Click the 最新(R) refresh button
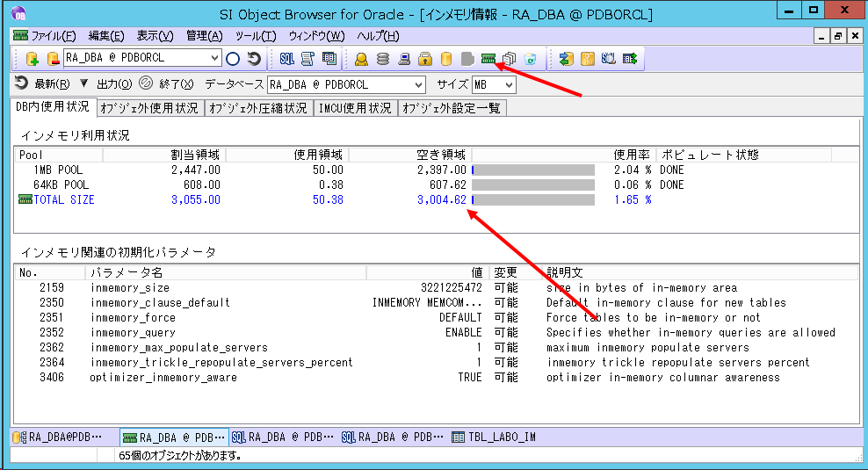 (44, 84)
